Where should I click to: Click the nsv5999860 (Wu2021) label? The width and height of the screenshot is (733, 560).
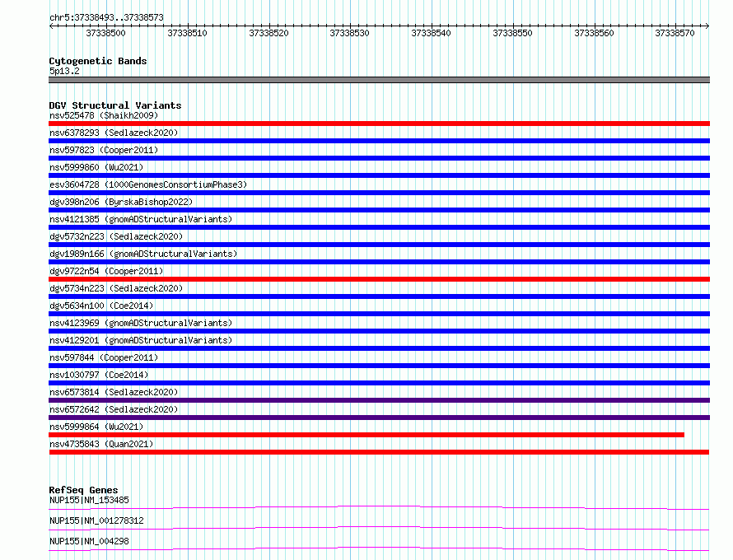(96, 167)
